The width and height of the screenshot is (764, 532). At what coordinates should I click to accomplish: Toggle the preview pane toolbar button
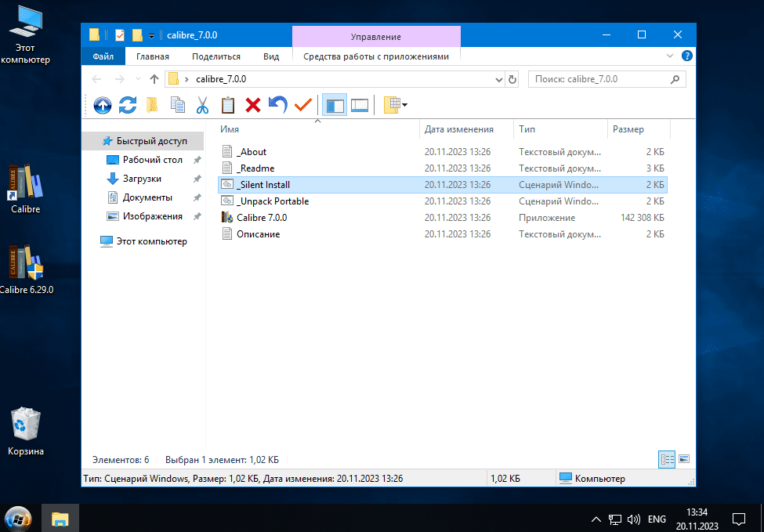pyautogui.click(x=360, y=105)
